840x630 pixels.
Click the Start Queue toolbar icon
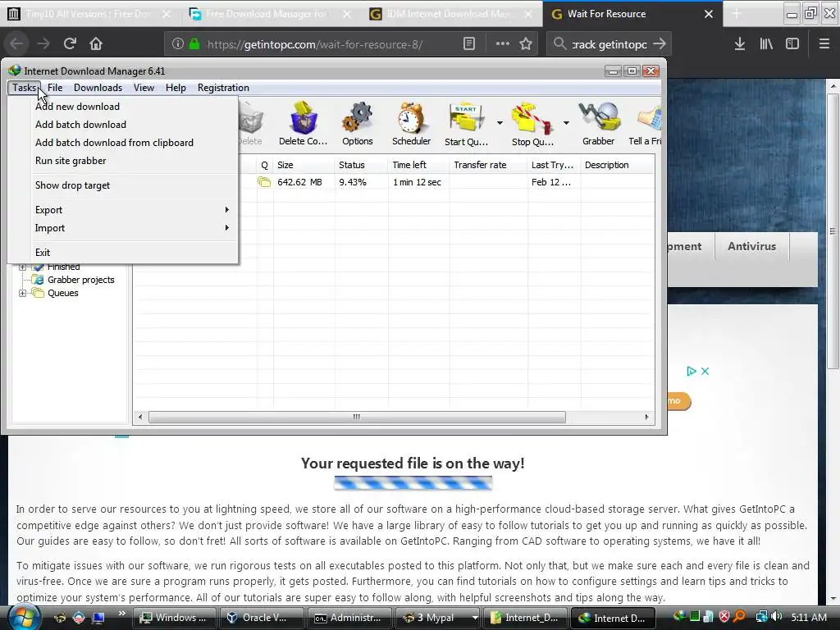(466, 118)
